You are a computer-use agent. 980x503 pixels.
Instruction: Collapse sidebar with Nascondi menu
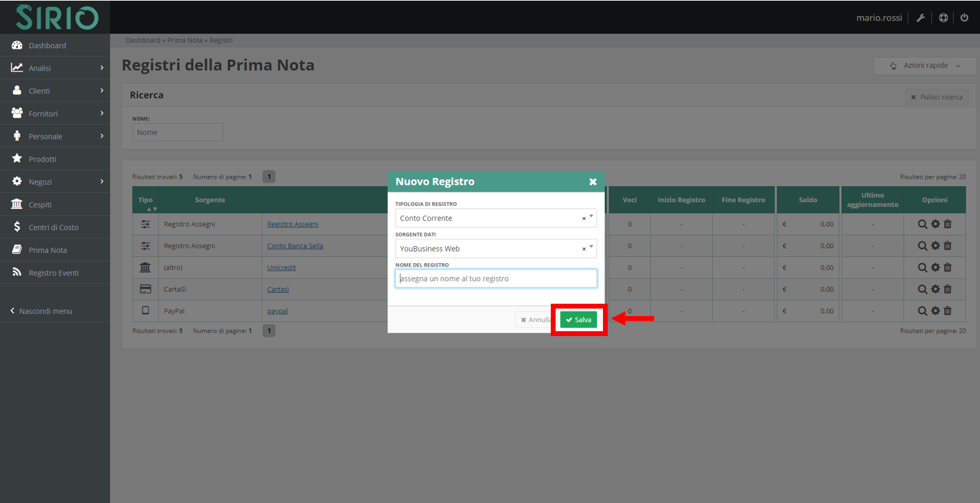(41, 311)
